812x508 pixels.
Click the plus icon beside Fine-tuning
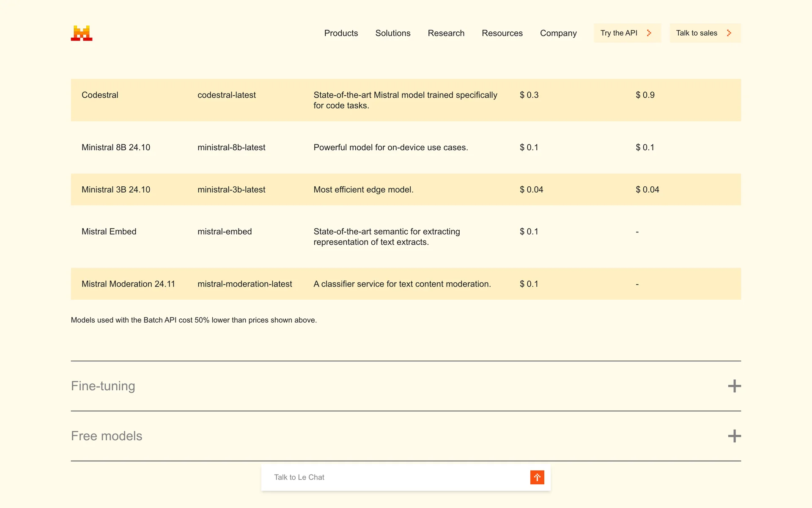(734, 386)
